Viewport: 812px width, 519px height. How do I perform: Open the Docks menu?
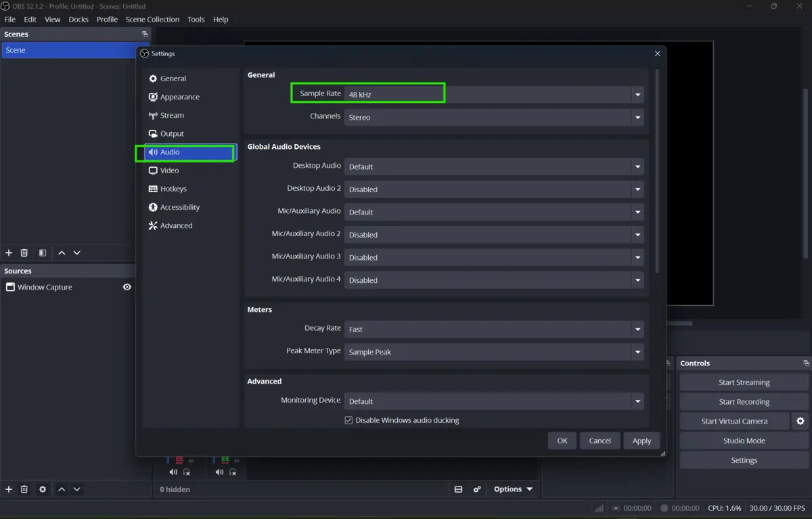click(x=78, y=20)
